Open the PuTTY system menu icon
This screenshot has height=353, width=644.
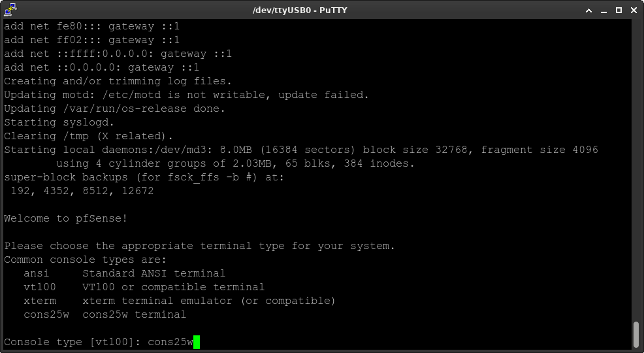point(10,9)
